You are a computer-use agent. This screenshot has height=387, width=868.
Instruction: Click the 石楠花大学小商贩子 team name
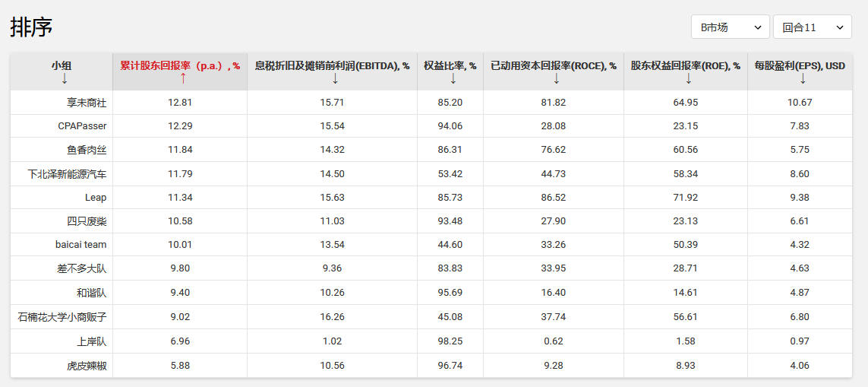[x=62, y=317]
